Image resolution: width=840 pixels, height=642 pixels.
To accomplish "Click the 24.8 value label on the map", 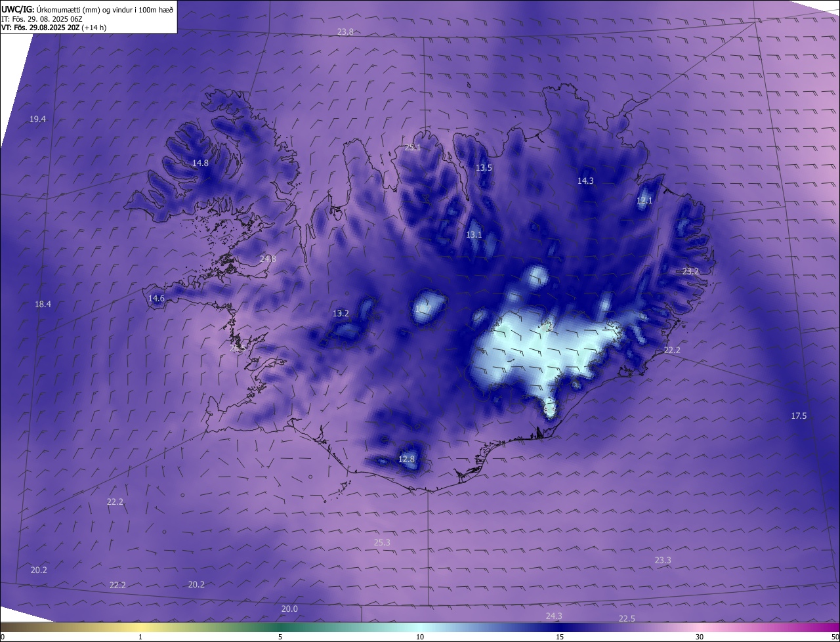I will [x=268, y=259].
